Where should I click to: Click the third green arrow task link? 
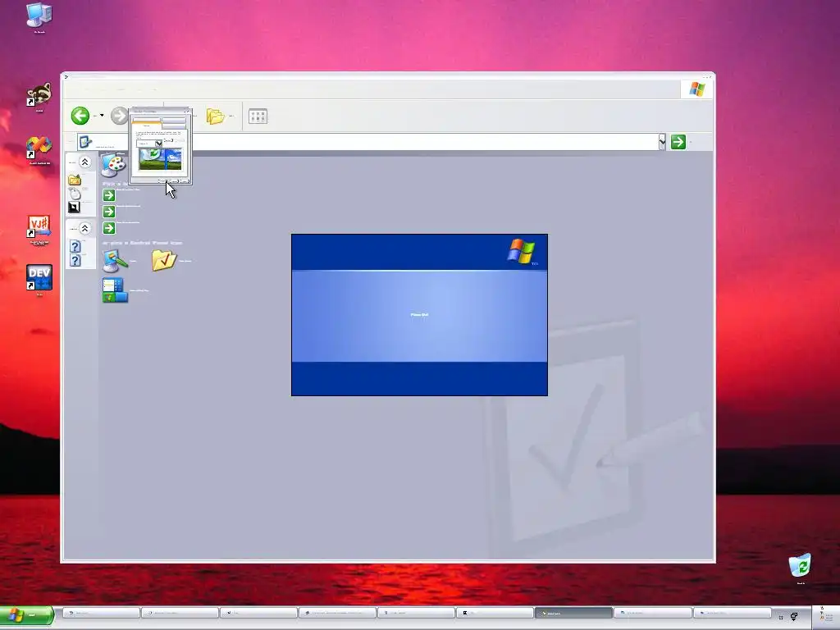109,228
